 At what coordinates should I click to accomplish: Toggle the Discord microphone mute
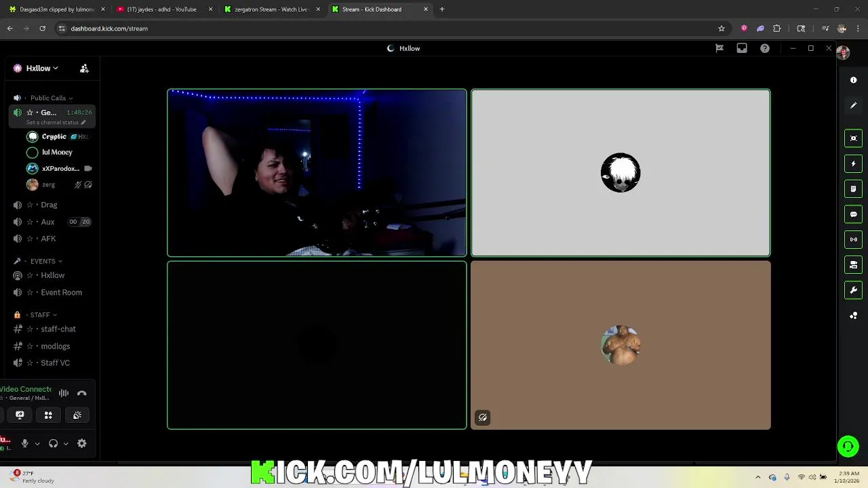(x=25, y=443)
